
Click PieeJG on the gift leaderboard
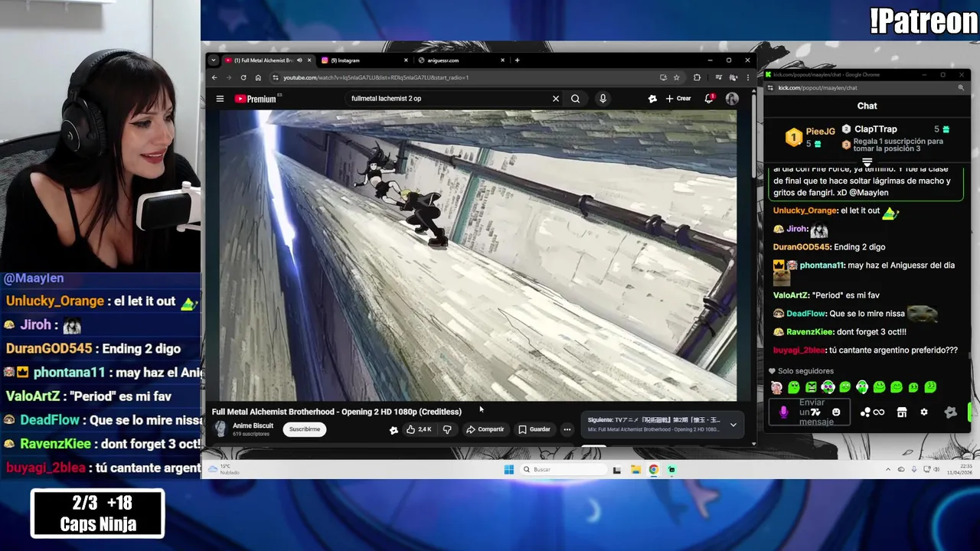click(x=820, y=132)
